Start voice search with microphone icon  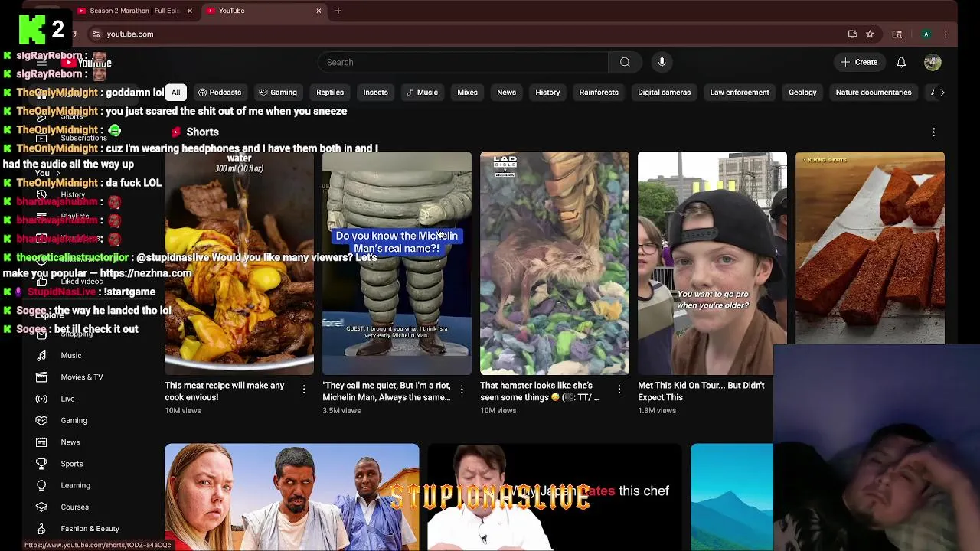[662, 62]
